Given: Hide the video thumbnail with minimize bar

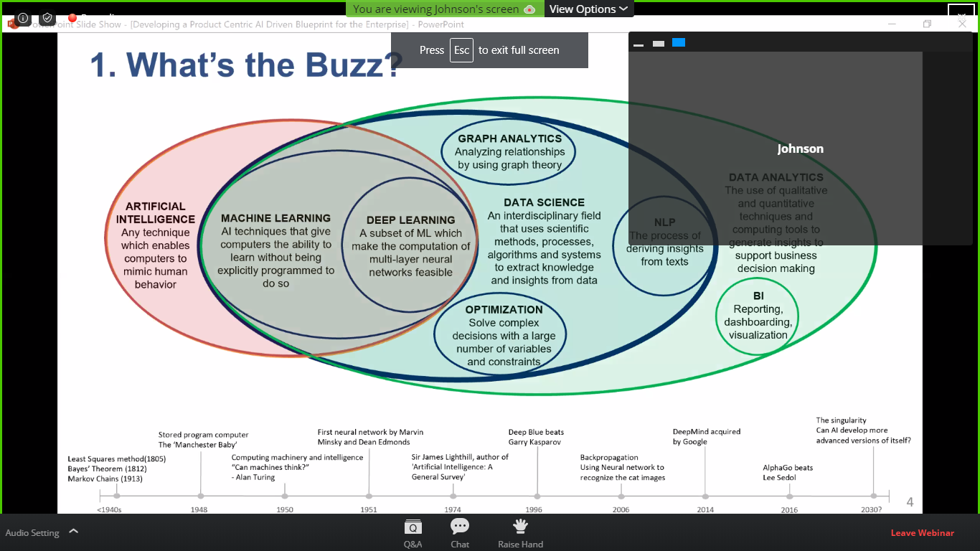Looking at the screenshot, I should coord(639,44).
